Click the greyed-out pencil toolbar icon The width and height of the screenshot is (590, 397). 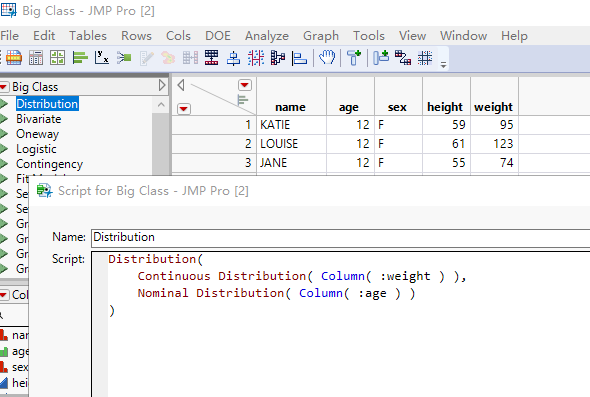point(146,58)
